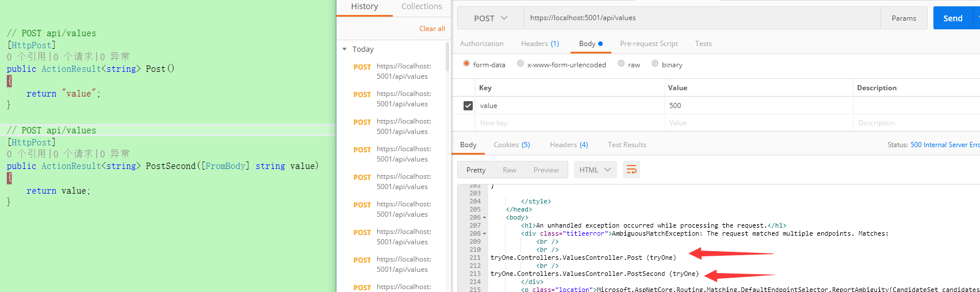Collapse code fold arrow at line 208
980x292 pixels.
485,234
